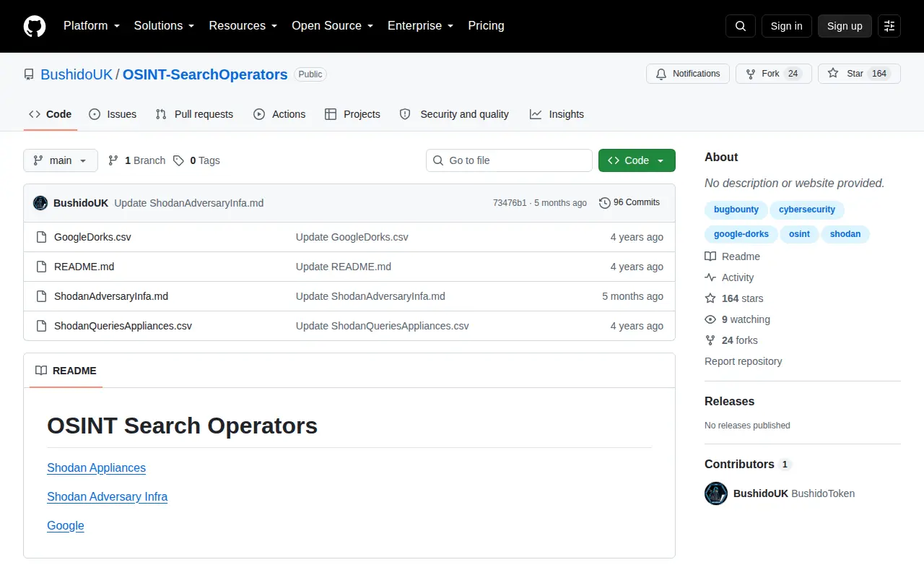Switch to the Insights tab
Viewport: 924px width, 578px height.
(x=557, y=114)
